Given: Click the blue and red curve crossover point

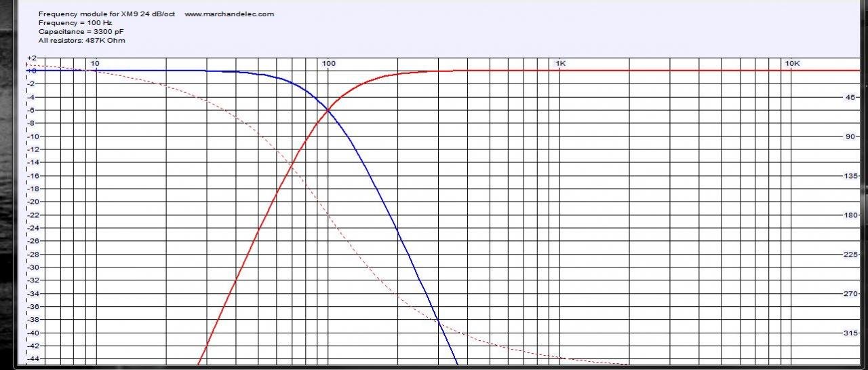Looking at the screenshot, I should pos(328,110).
